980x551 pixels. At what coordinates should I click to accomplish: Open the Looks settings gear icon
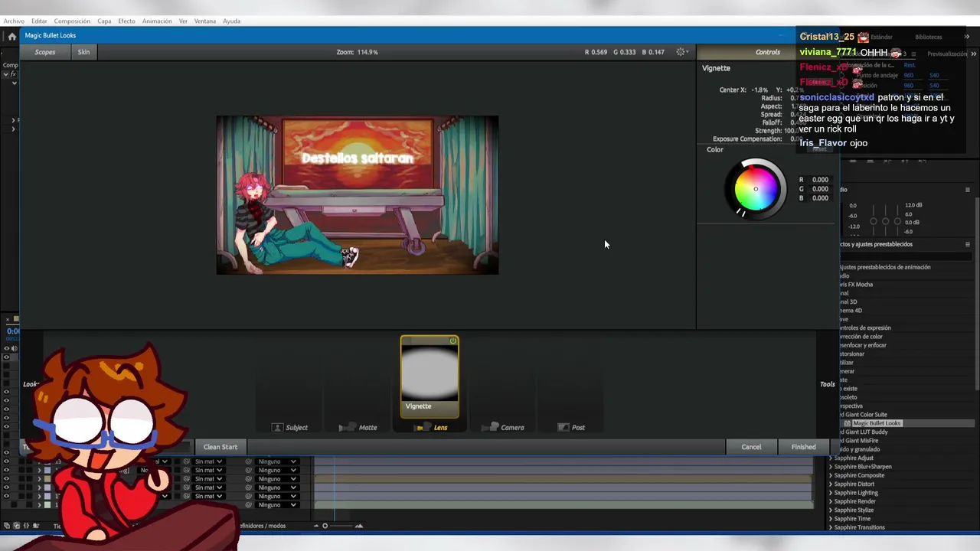tap(681, 52)
